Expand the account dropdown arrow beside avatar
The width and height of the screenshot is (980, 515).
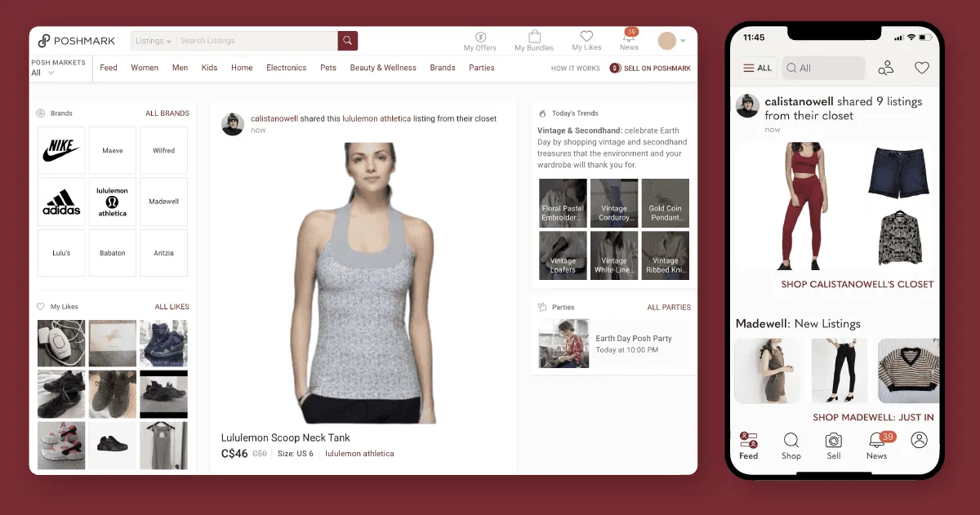[683, 41]
